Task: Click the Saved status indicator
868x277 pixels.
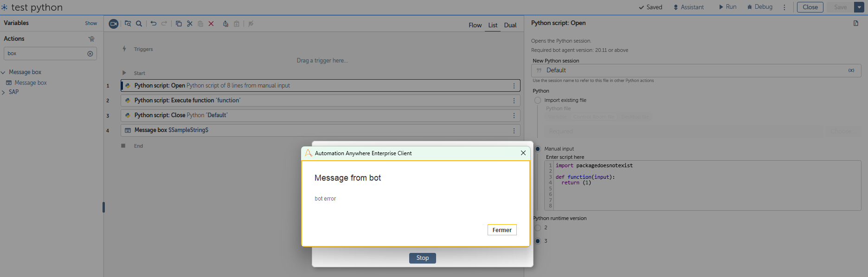Action: coord(650,7)
